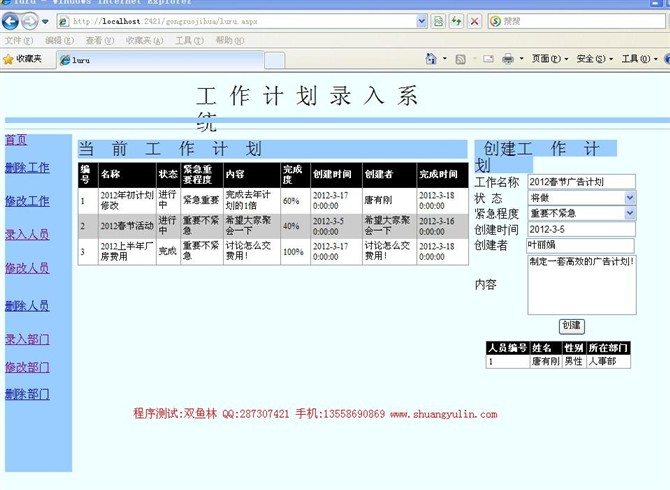Expand the 紧急程度 dropdown showing 重要不紧急
Viewport: 670px width, 490px height.
pos(629,213)
